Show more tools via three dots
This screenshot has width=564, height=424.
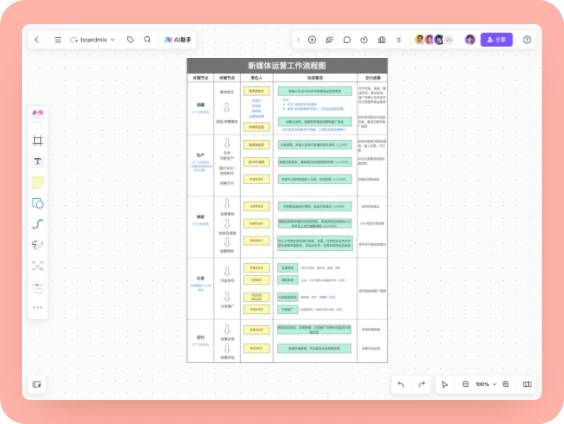click(38, 307)
